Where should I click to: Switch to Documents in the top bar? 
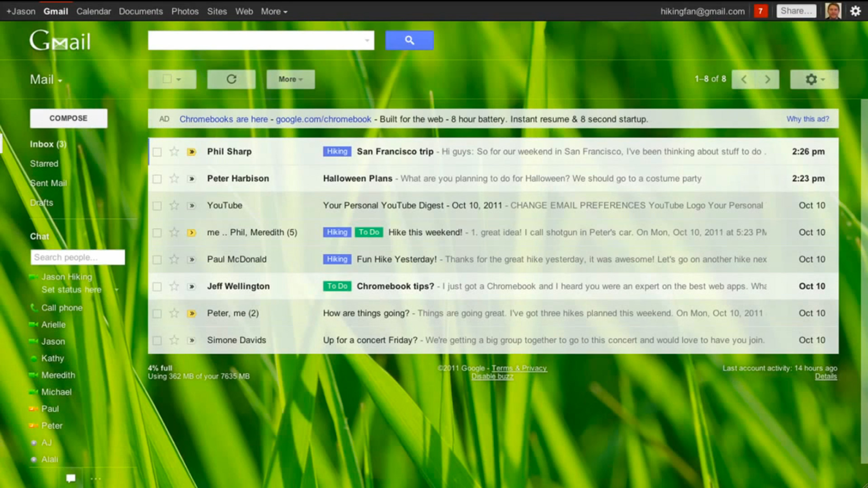[141, 11]
